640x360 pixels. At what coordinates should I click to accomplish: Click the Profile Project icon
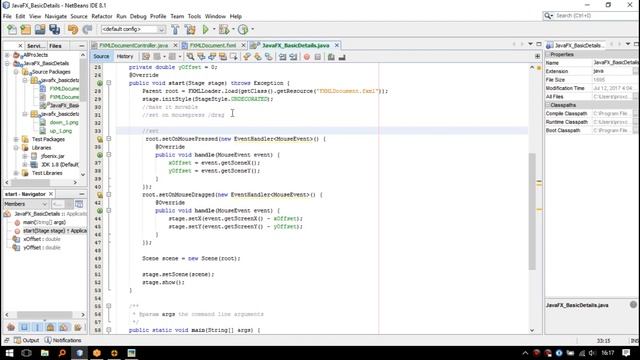click(x=243, y=29)
